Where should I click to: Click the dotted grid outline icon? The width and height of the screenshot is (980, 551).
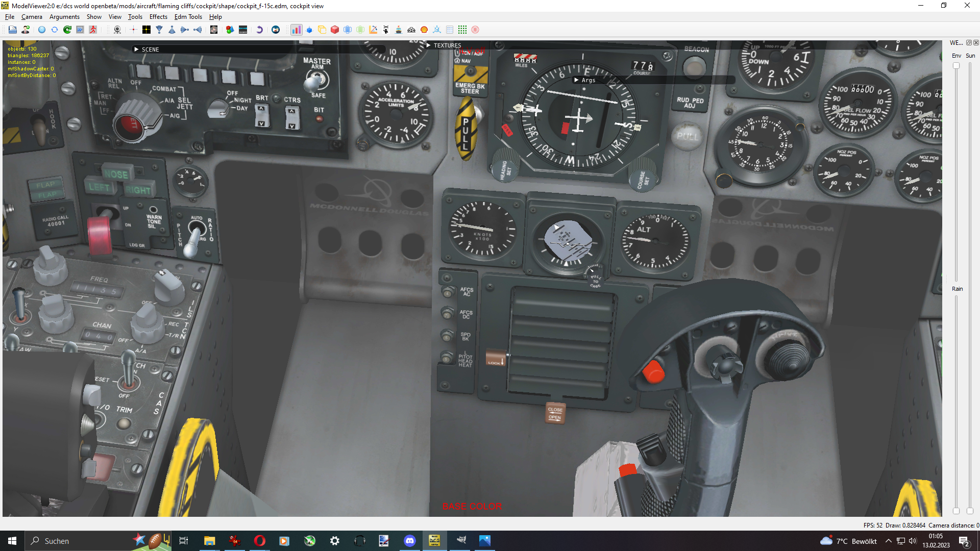pos(450,30)
